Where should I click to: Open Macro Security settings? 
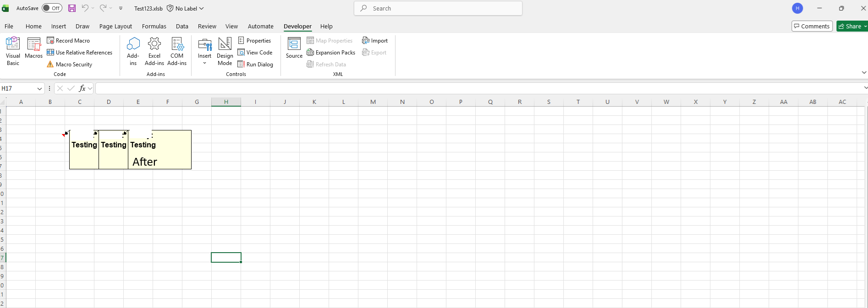click(69, 65)
